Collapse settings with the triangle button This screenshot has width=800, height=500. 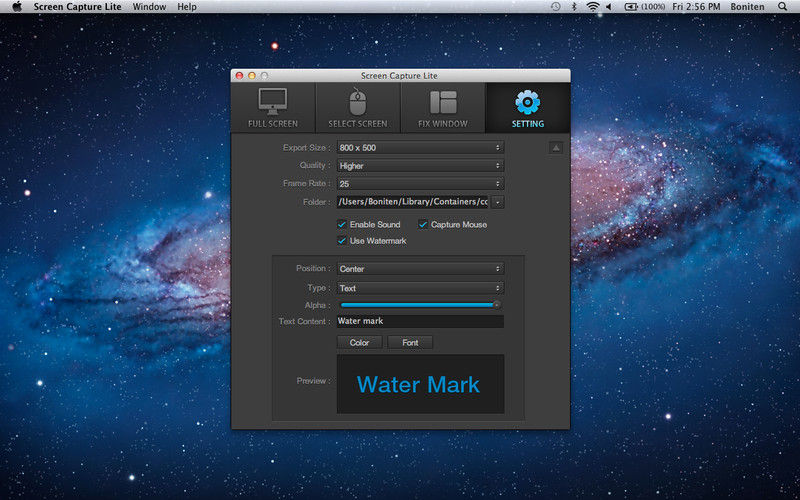[556, 148]
